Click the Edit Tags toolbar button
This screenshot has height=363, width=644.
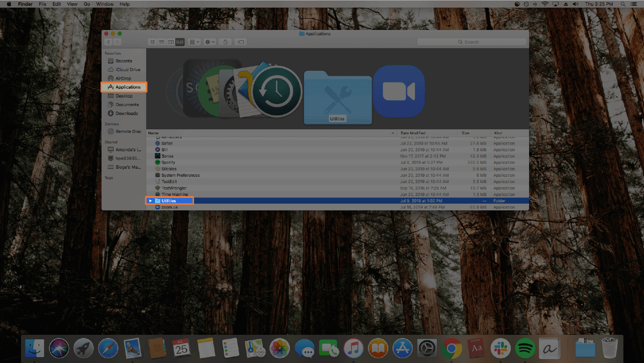point(240,42)
